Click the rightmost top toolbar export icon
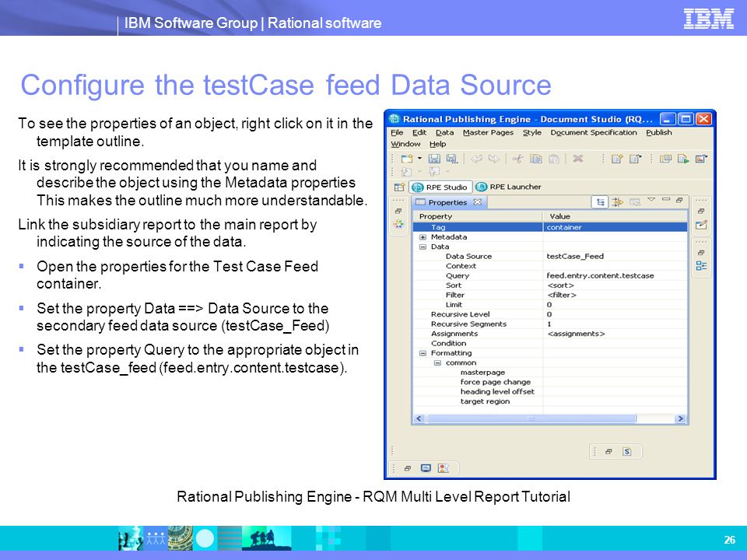Screen dimensions: 747x560 pyautogui.click(x=701, y=159)
